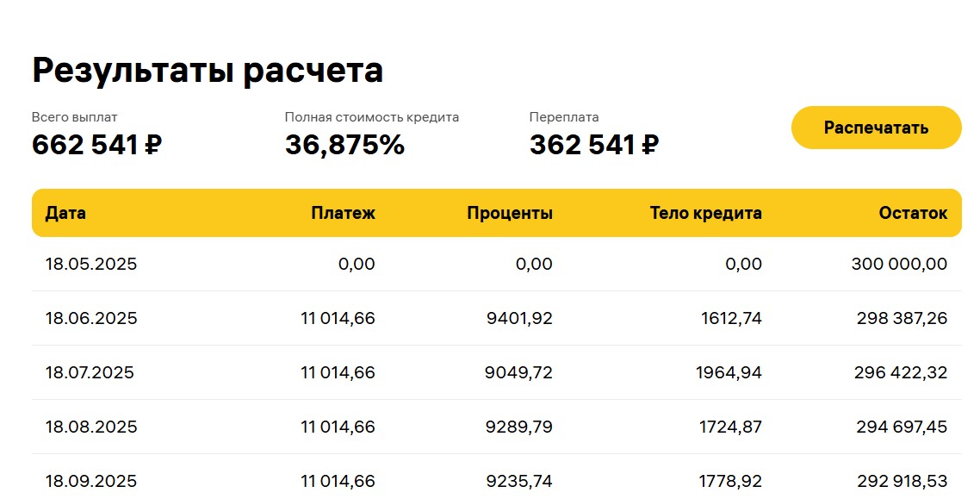
Task: Select the Остаток column header
Action: 913,213
